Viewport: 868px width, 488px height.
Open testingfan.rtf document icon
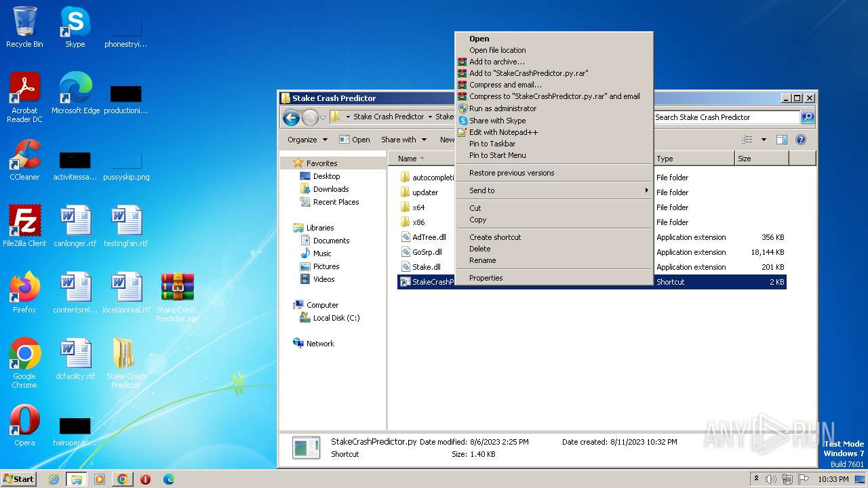click(x=126, y=226)
